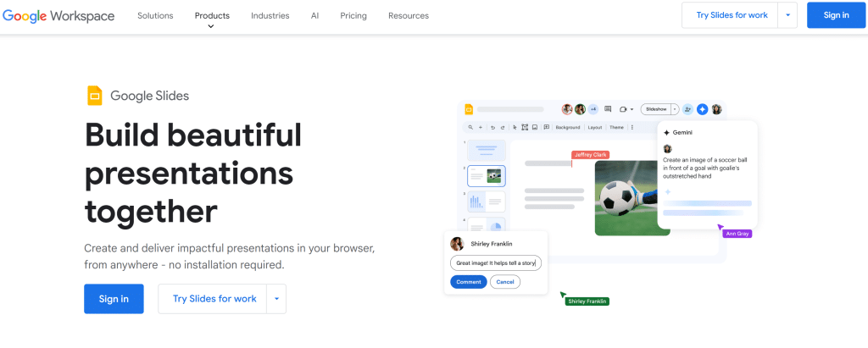Click Layout in the illustration toolbar

coord(595,127)
